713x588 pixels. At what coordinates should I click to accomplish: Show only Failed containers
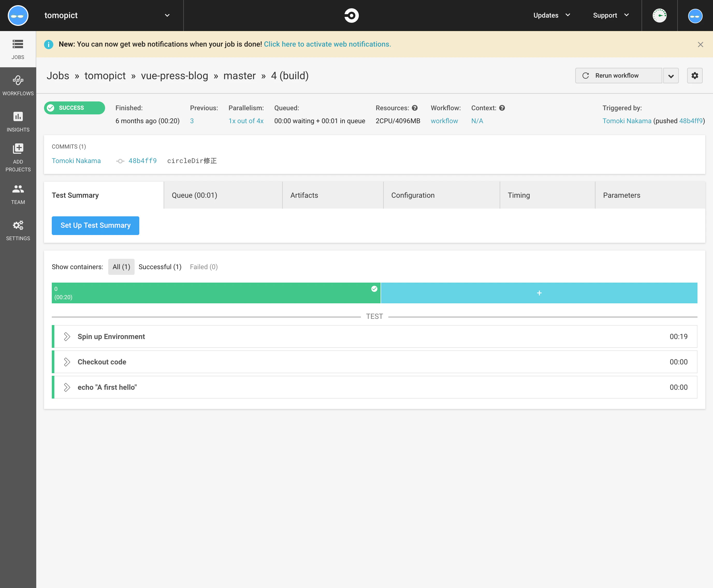[203, 267]
